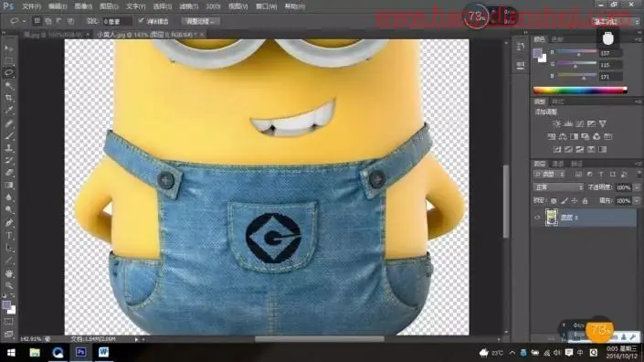
Task: Enable add to selection mode
Action: (48, 21)
